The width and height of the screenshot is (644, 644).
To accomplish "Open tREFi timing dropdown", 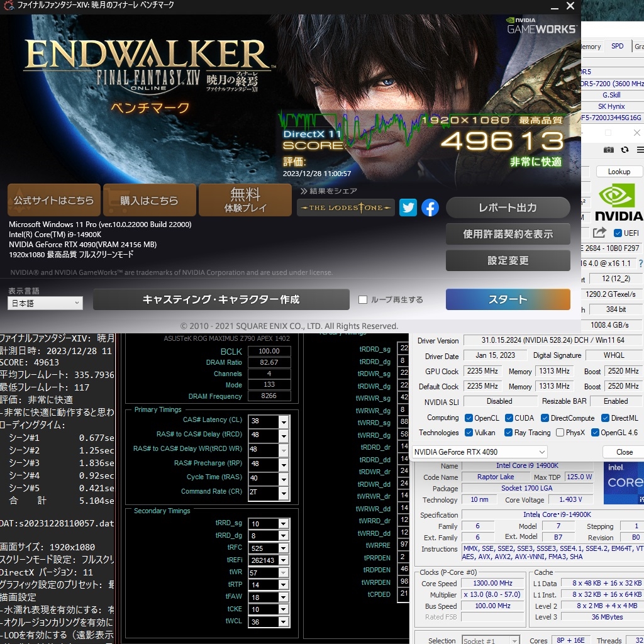I will coord(284,560).
